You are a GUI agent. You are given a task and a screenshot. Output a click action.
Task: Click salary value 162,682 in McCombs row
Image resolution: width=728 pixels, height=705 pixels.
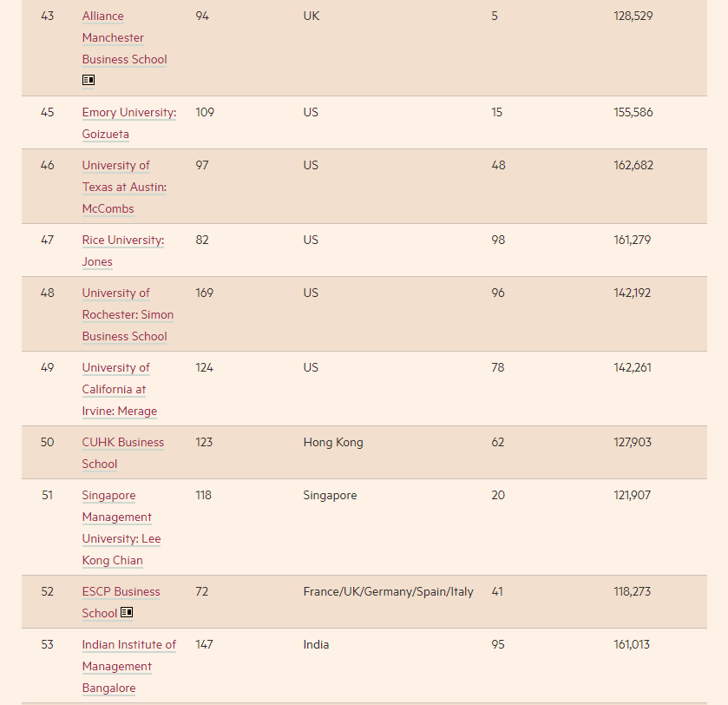[633, 165]
